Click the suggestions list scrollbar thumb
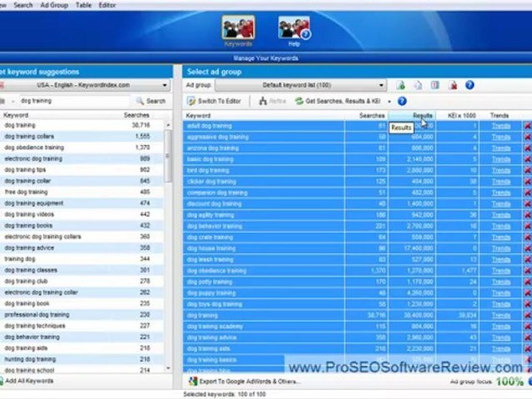The height and width of the screenshot is (399, 532). coord(168,156)
